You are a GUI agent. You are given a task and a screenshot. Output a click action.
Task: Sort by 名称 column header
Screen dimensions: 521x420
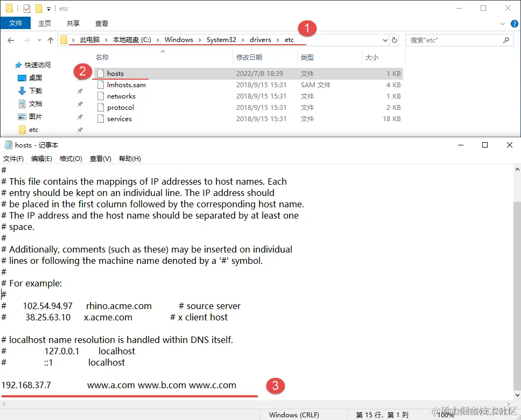click(x=102, y=57)
